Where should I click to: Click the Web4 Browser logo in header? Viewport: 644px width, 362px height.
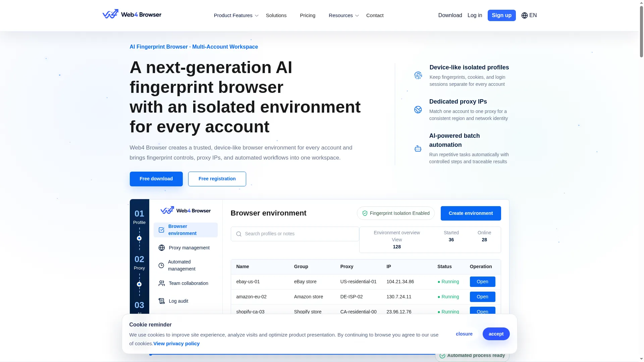(x=132, y=14)
